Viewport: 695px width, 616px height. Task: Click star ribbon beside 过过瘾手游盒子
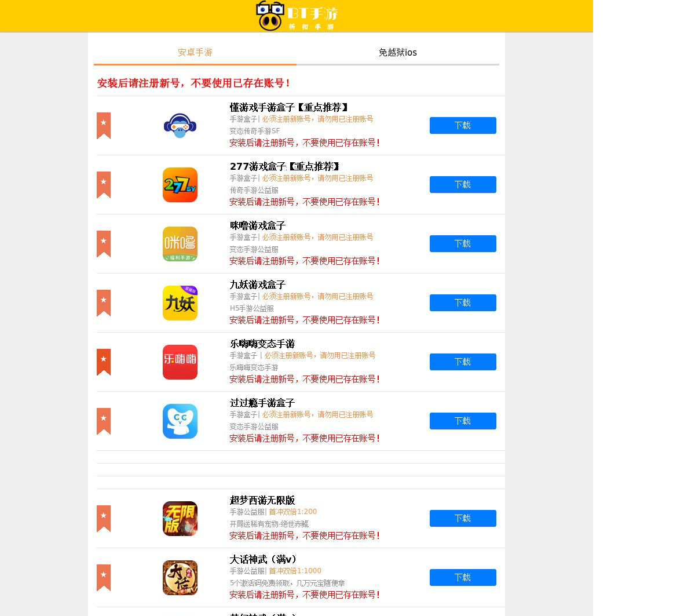point(104,421)
